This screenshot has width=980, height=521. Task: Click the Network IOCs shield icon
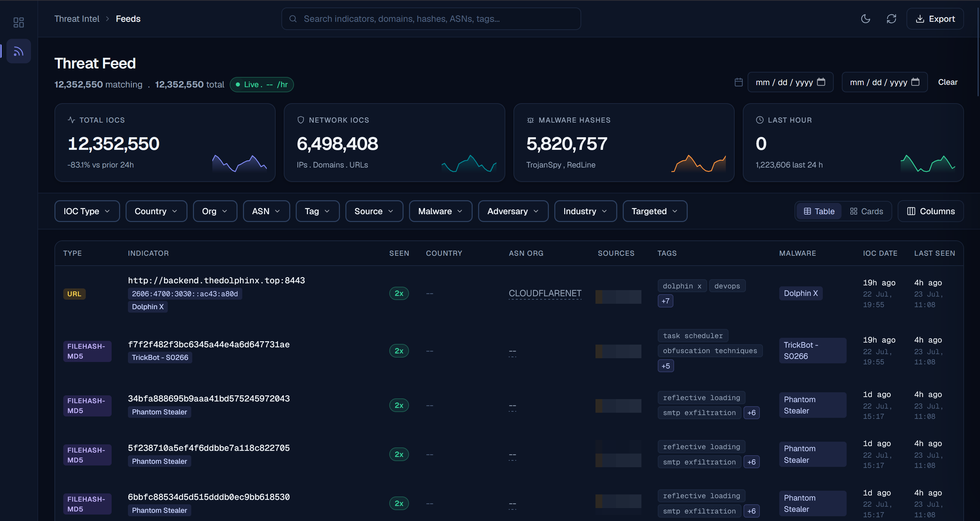pos(300,120)
